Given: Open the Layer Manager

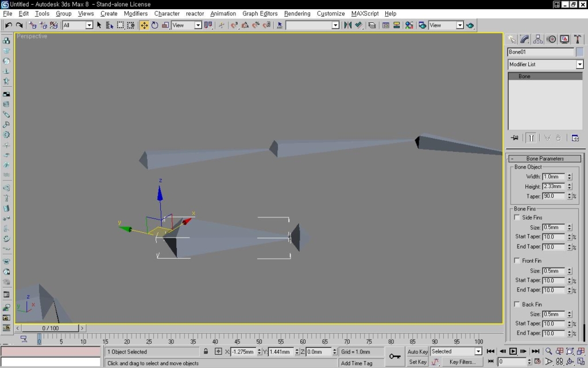Looking at the screenshot, I should [372, 25].
